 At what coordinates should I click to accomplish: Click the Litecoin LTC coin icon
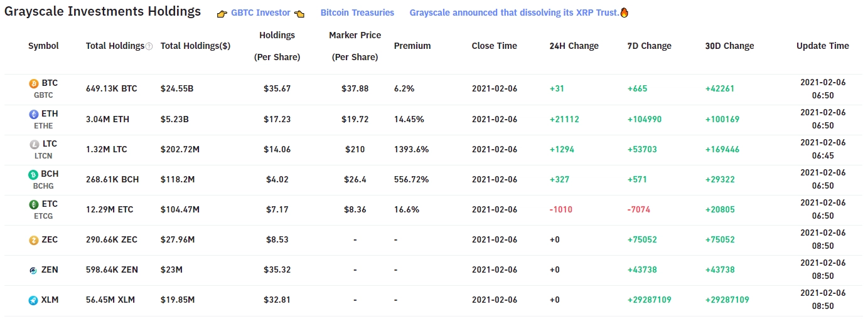click(34, 144)
